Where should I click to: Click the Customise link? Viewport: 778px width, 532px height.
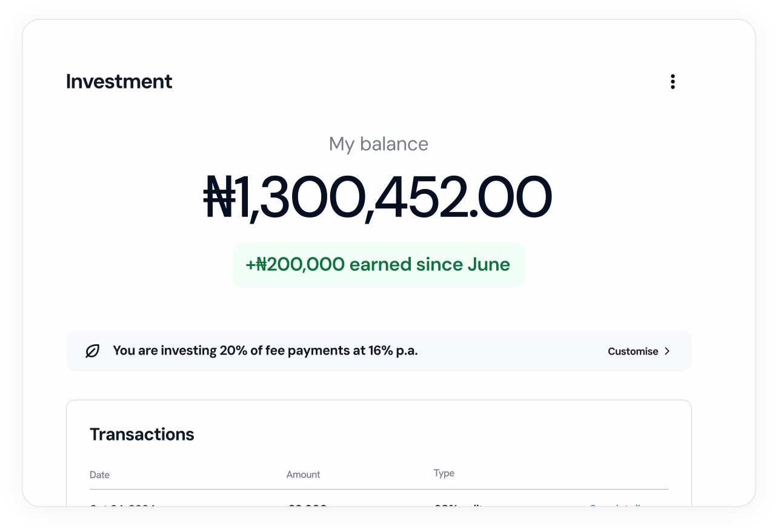pos(633,351)
